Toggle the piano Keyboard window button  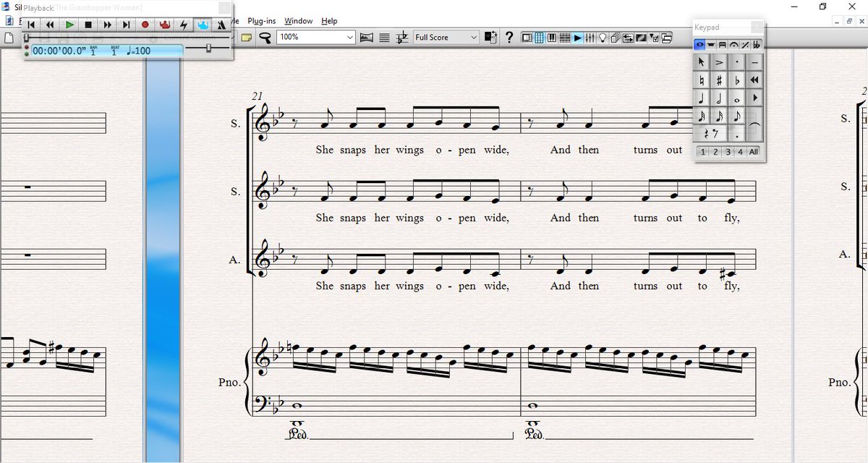click(x=552, y=38)
